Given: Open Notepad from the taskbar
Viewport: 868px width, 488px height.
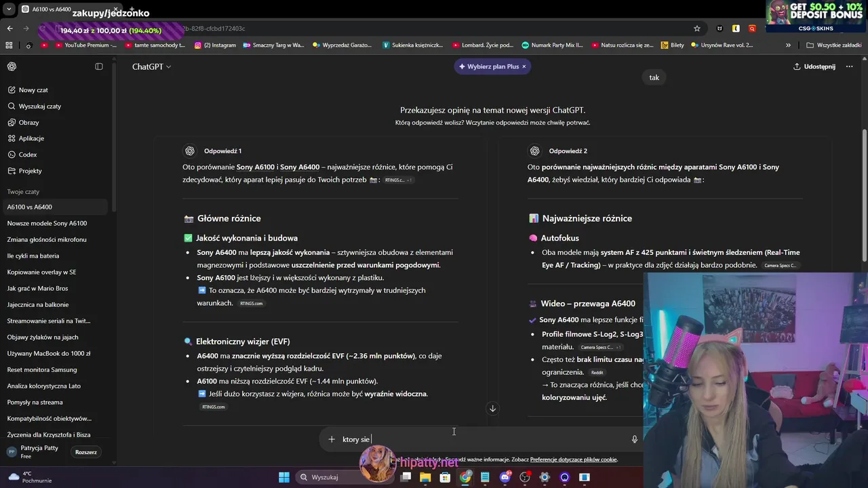Looking at the screenshot, I should click(485, 477).
